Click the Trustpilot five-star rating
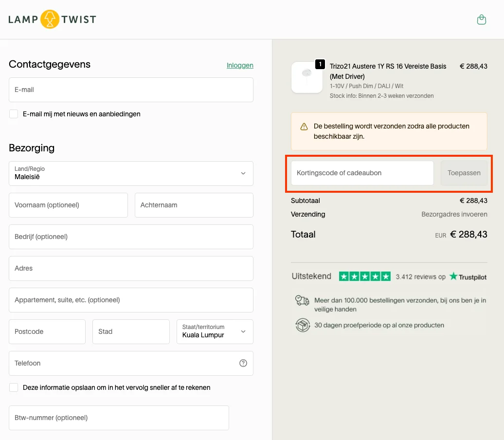 click(364, 276)
